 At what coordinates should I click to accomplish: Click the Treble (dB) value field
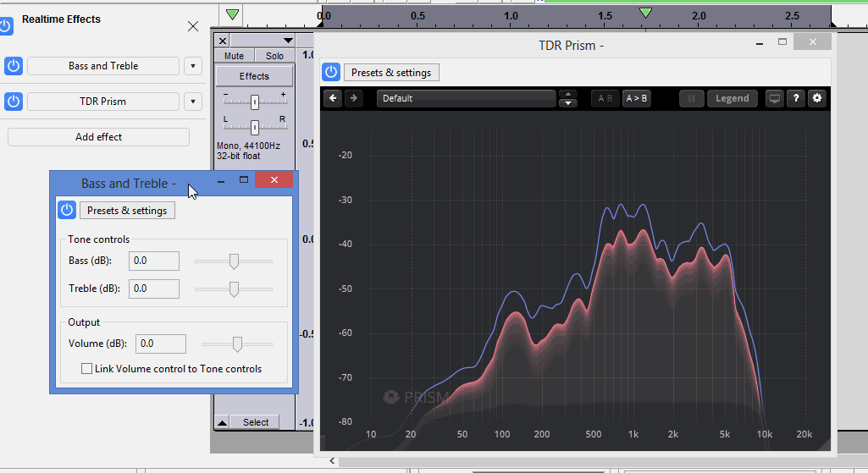(154, 289)
